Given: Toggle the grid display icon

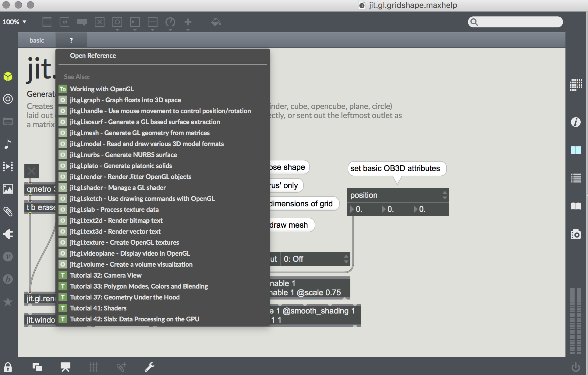Looking at the screenshot, I should pos(94,367).
